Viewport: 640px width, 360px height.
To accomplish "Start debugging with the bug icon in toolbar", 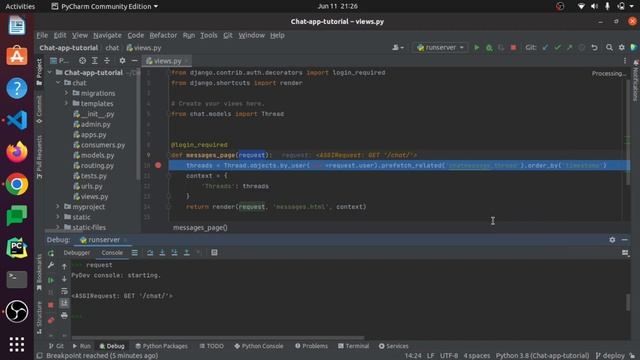I will point(489,48).
